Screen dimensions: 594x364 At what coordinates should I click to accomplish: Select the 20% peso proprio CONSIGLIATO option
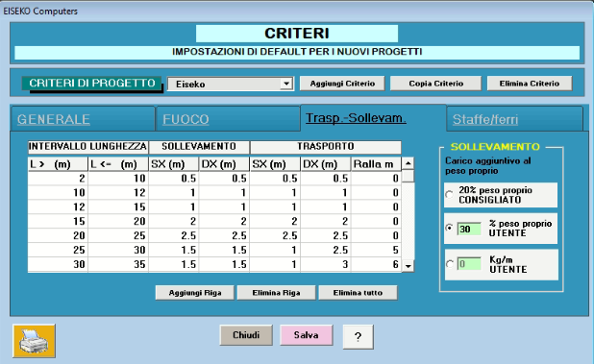pyautogui.click(x=449, y=195)
